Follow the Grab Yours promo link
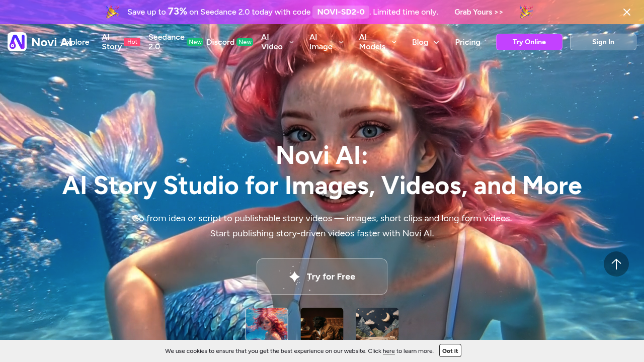644x362 pixels. [x=478, y=12]
